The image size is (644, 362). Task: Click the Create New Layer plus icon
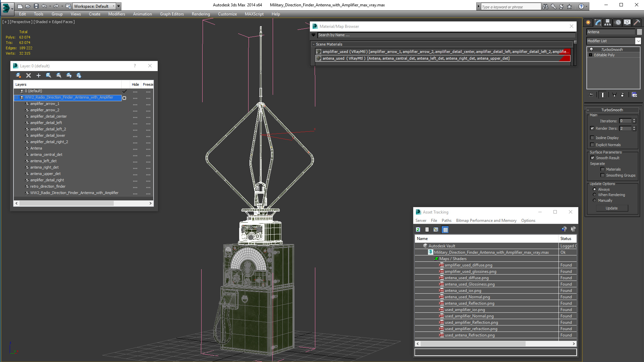point(39,75)
